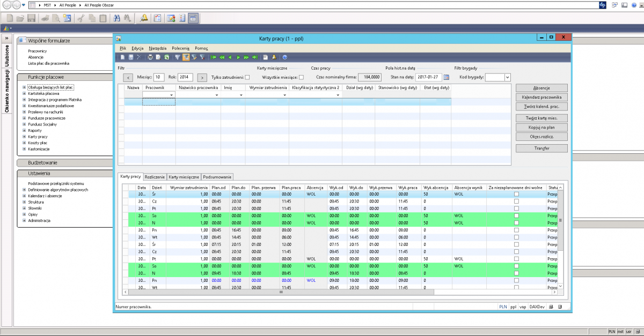
Task: Click the remove filter funnel icon
Action: tap(202, 57)
